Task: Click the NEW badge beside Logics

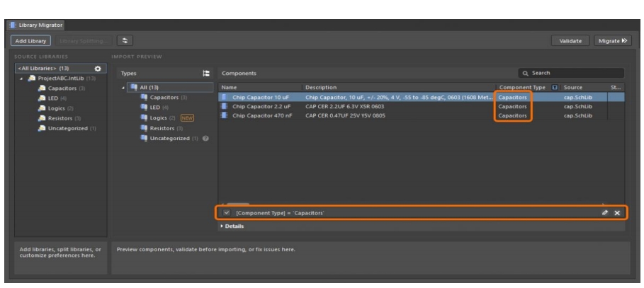Action: [187, 118]
